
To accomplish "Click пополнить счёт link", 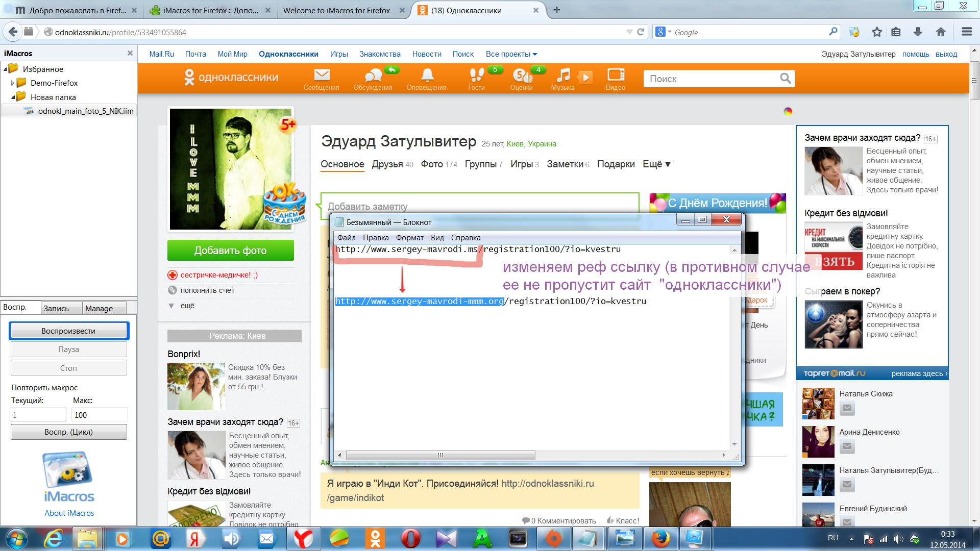I will click(x=207, y=290).
